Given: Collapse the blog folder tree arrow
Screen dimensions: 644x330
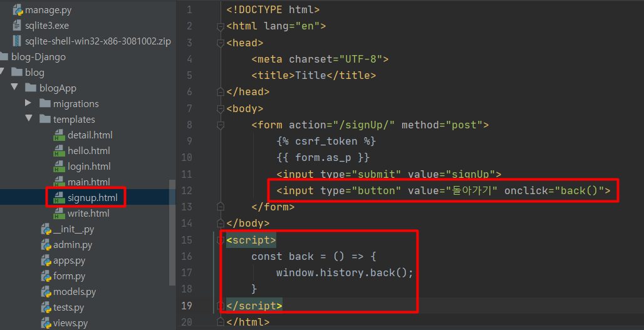Looking at the screenshot, I should point(2,72).
